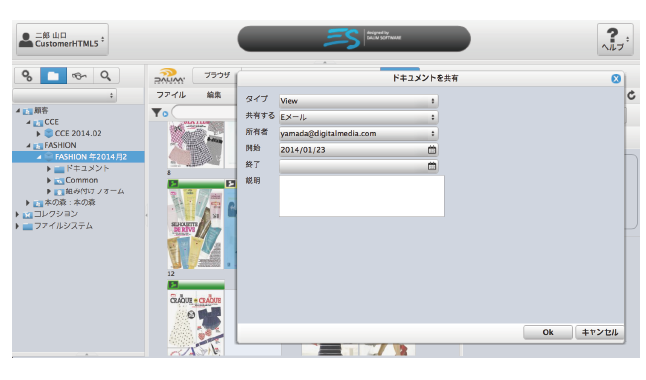Close the ドキュメントを共有 dialog

coord(616,79)
